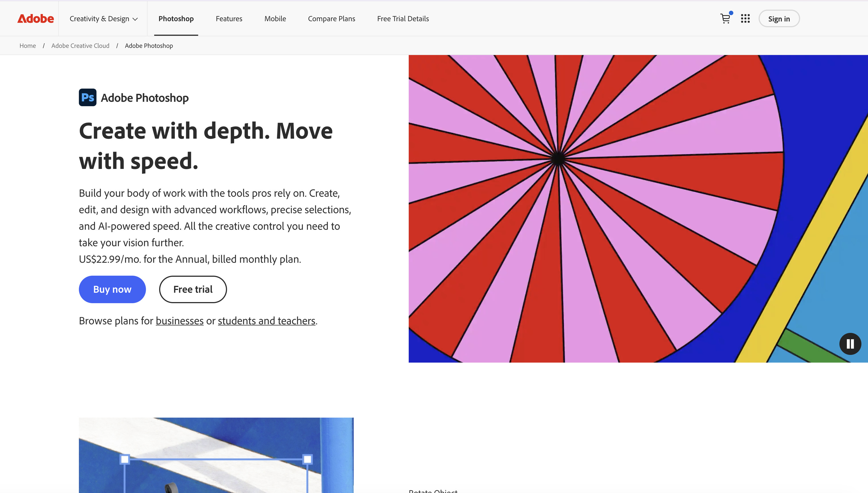
Task: Click the Sign in button
Action: tap(779, 19)
